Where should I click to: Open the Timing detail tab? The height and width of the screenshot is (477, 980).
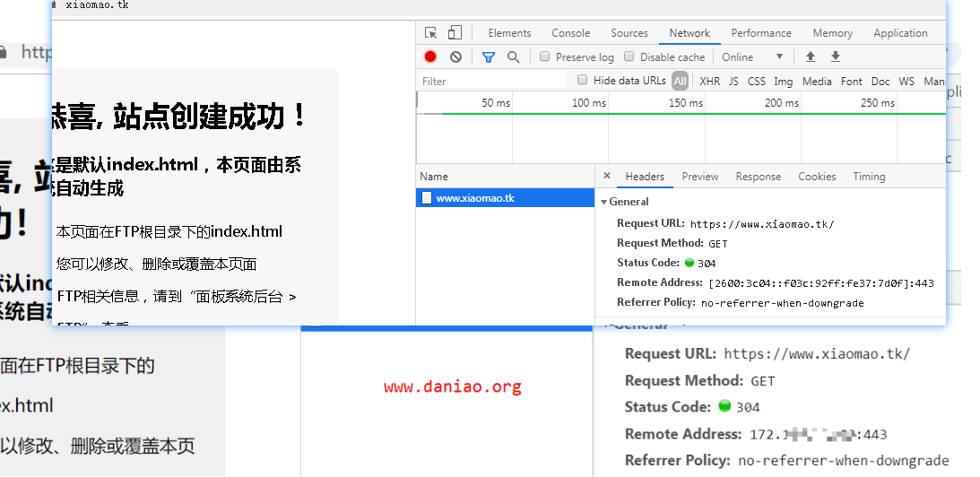click(x=869, y=177)
